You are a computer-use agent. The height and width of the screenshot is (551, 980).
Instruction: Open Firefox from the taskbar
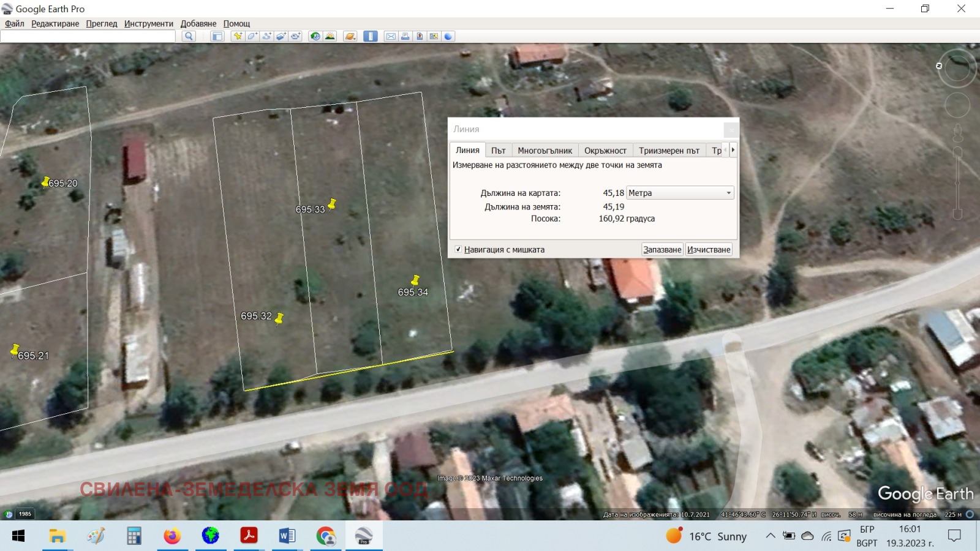pos(172,536)
